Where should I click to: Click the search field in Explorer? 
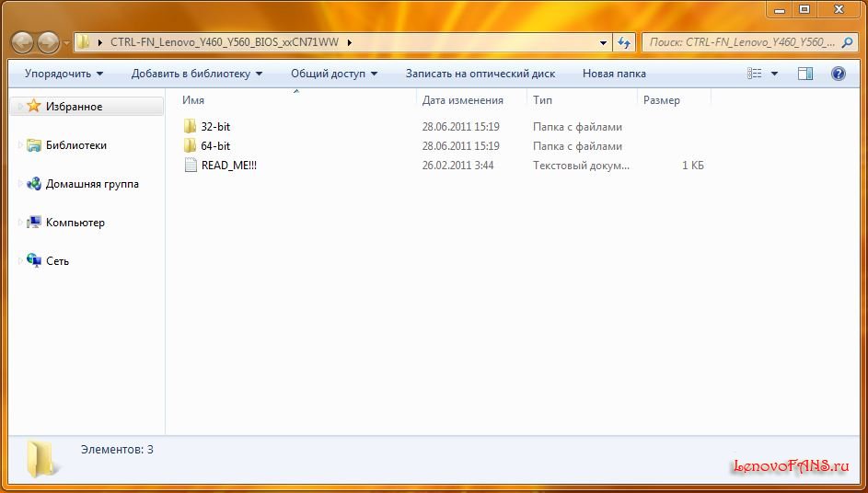coord(741,42)
